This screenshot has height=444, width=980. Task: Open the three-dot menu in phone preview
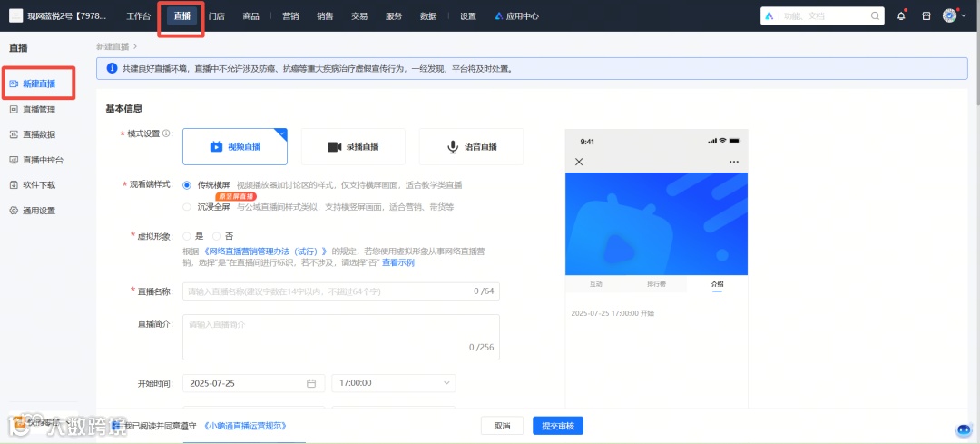pyautogui.click(x=734, y=162)
